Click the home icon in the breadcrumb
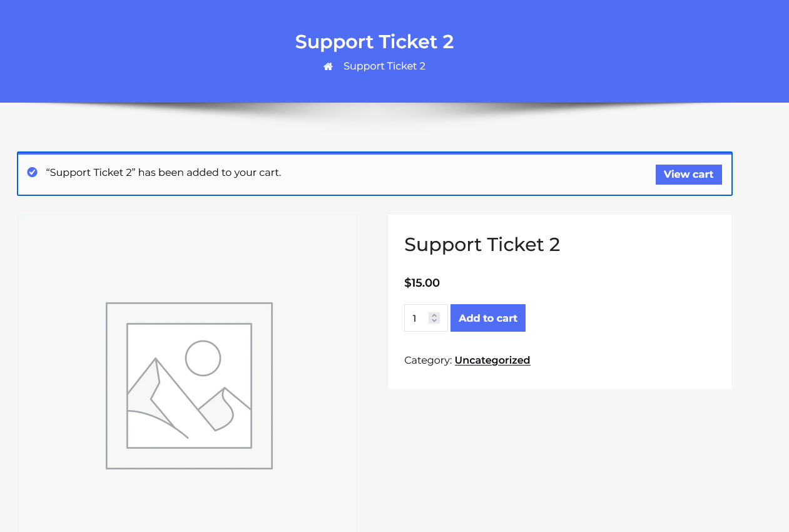Image resolution: width=789 pixels, height=532 pixels. click(x=328, y=66)
